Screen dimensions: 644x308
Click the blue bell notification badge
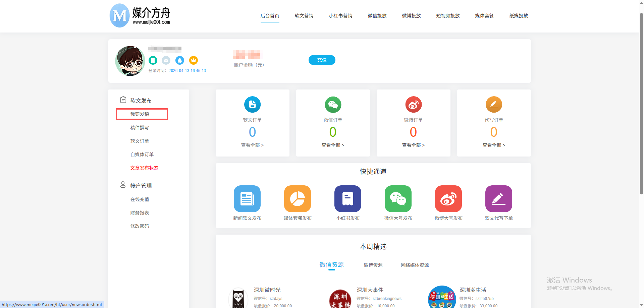180,60
